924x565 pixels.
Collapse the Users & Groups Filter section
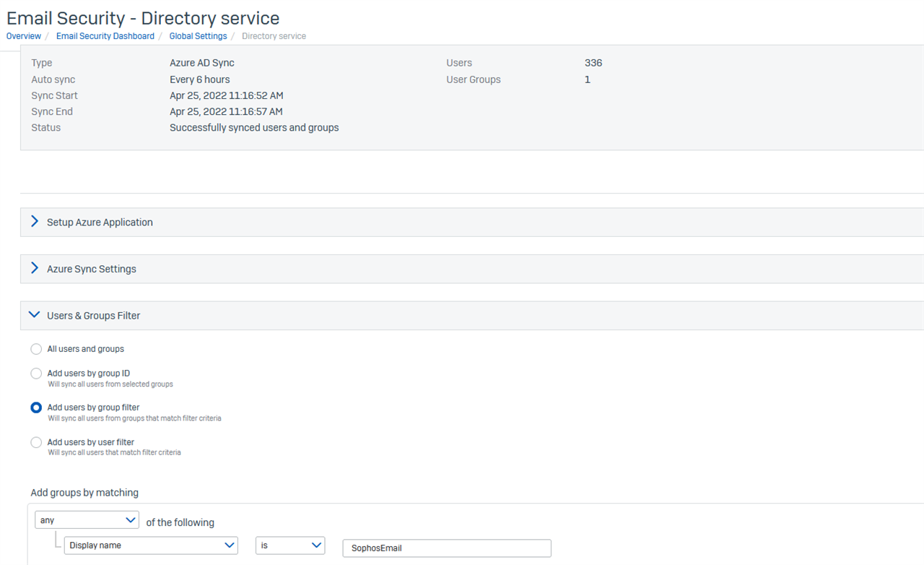pos(472,316)
